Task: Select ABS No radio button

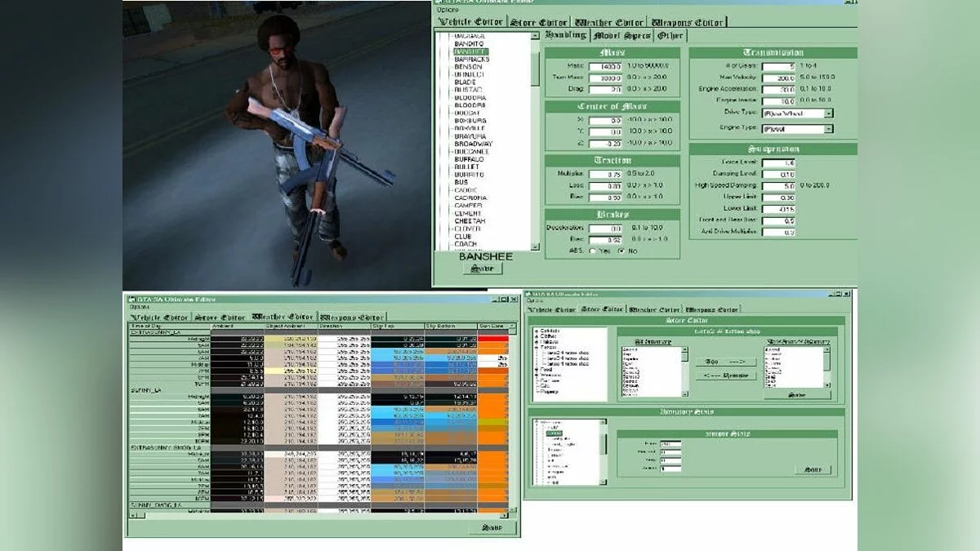Action: 621,251
